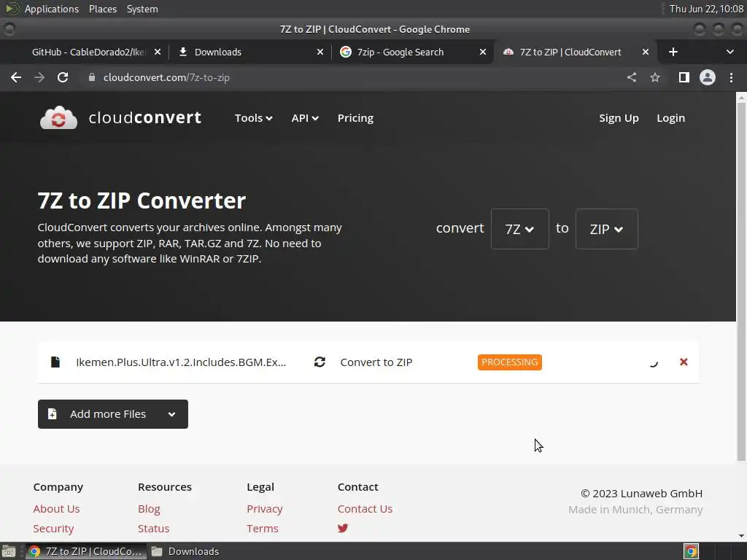Viewport: 747px width, 560px height.
Task: Click the PROCESSING status badge
Action: [x=509, y=362]
